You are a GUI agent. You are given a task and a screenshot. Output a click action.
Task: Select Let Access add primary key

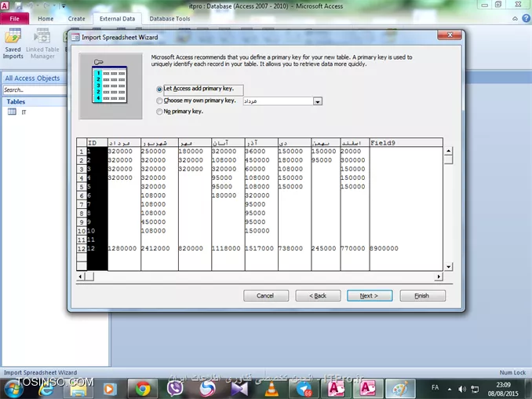160,90
